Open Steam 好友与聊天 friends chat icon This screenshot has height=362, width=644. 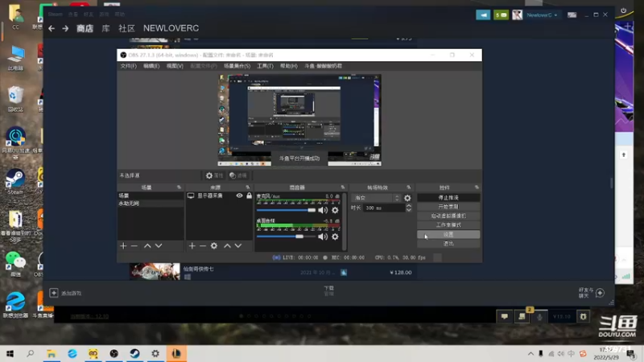coord(600,293)
